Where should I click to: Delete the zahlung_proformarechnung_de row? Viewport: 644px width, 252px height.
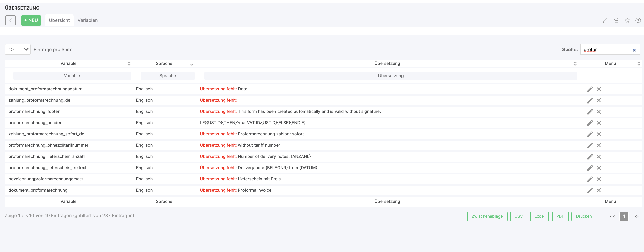click(x=599, y=100)
